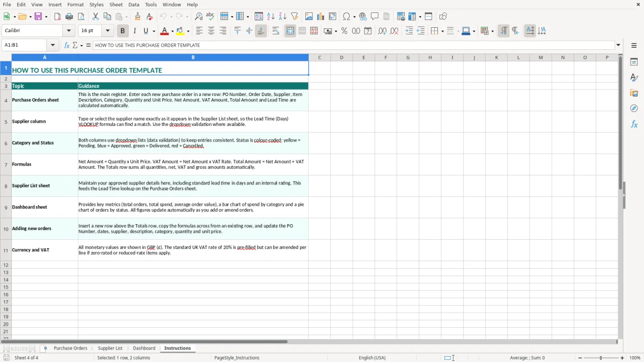This screenshot has width=644, height=362.
Task: Click the 100% zoom level
Action: point(635,358)
